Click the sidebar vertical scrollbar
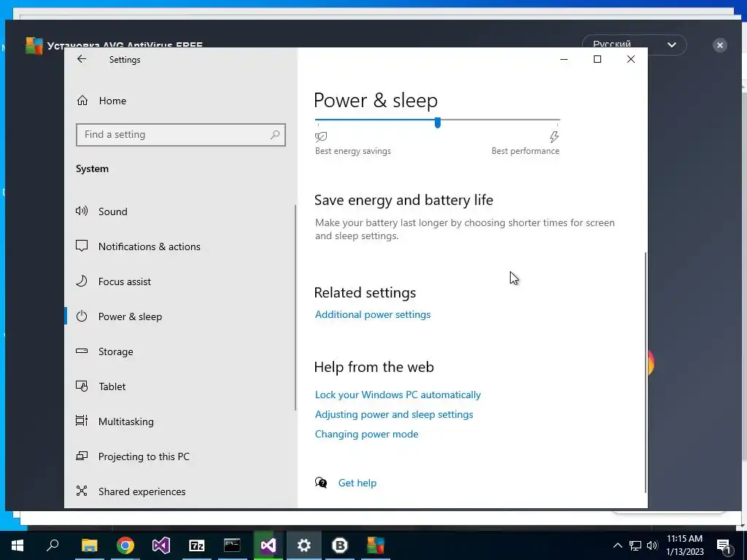 [295, 307]
